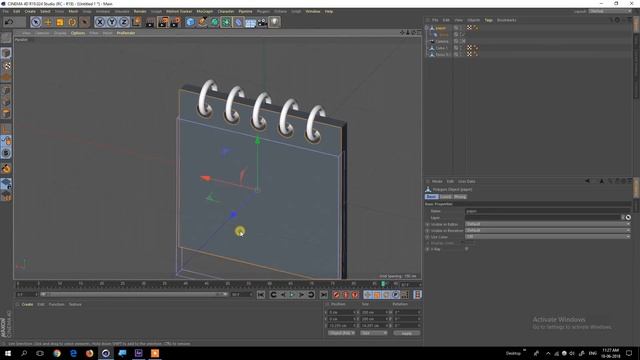Click the Floor environment icon
This screenshot has width=640, height=360.
point(250,22)
